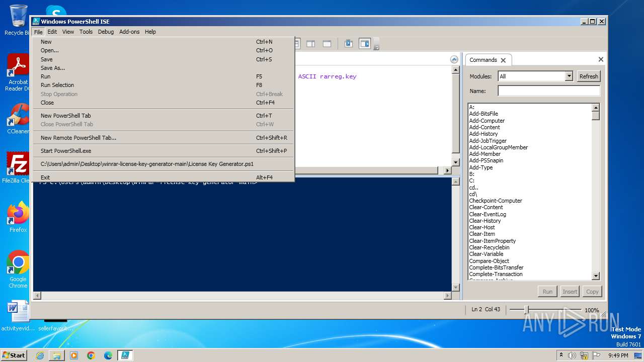Open the activityevid Word document icon
Image resolution: width=644 pixels, height=362 pixels.
tap(18, 316)
